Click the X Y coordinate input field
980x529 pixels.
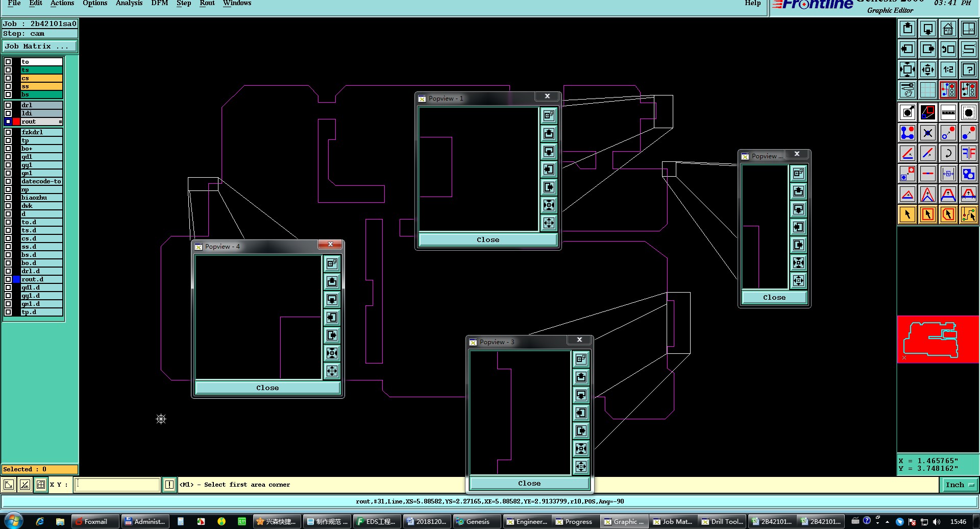point(117,485)
